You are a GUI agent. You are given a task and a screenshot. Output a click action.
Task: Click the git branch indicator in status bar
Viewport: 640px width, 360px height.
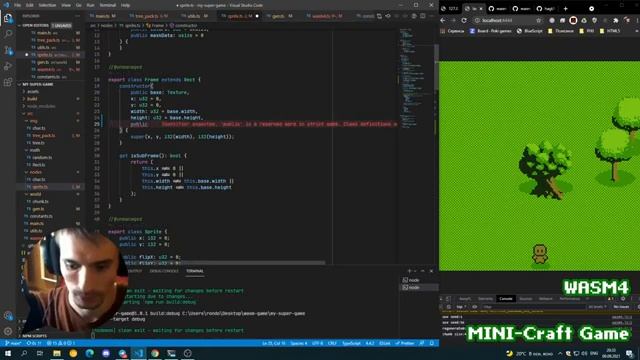(13, 343)
